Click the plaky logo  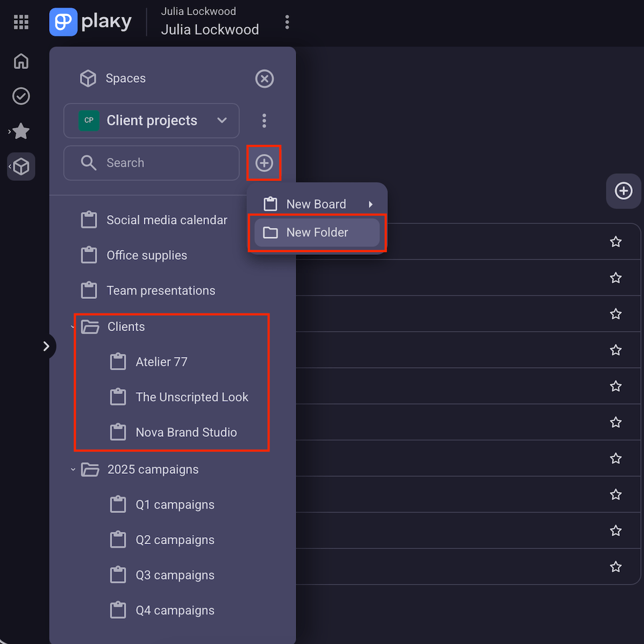pyautogui.click(x=91, y=22)
